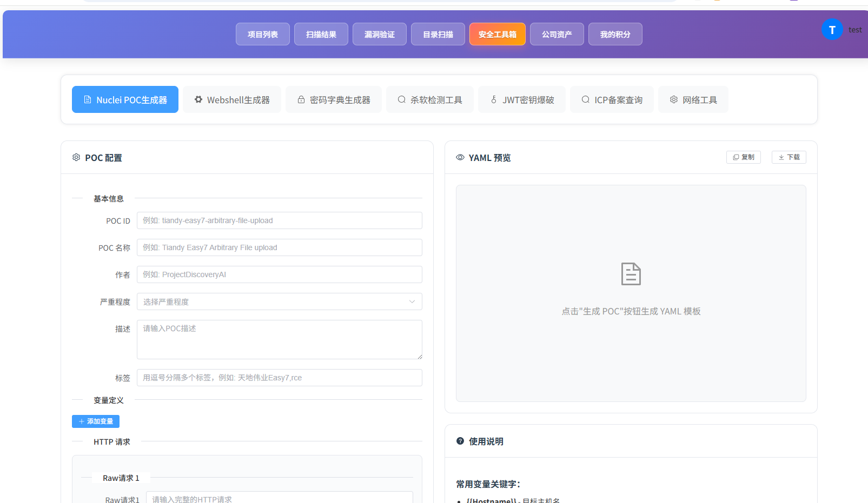This screenshot has width=868, height=503.
Task: Click into the 描述 textarea
Action: pyautogui.click(x=280, y=339)
